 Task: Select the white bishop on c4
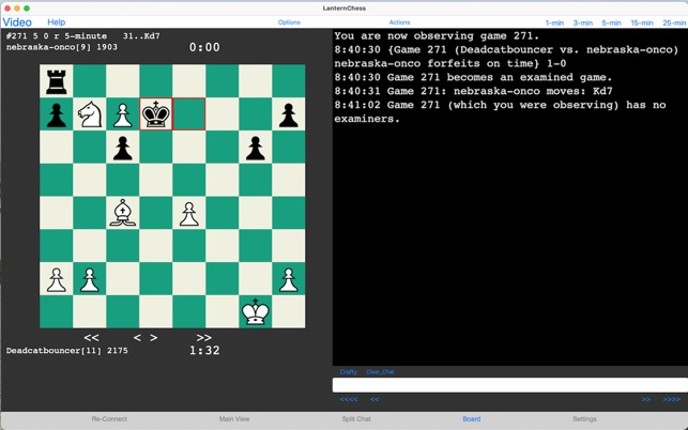(123, 213)
